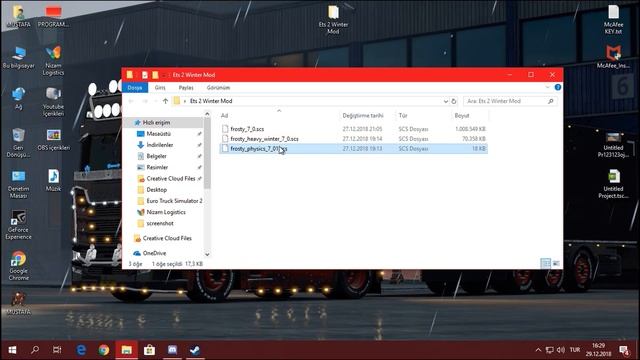Open McAfee KEY.txt desktop file
Image resolution: width=640 pixels, height=360 pixels.
[613, 19]
